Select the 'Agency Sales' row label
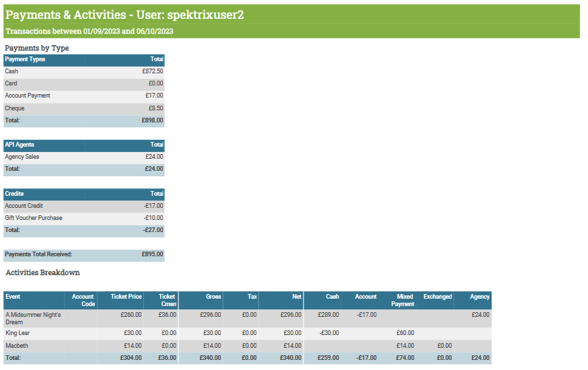Viewport: 588px width, 370px height. 22,157
